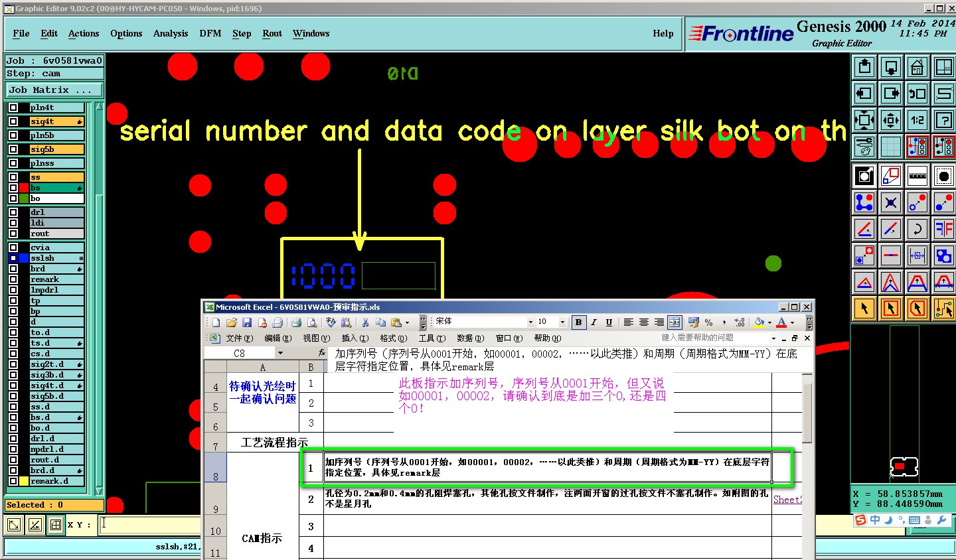Open the Excel font name dropdown
The height and width of the screenshot is (560, 956).
[x=530, y=322]
